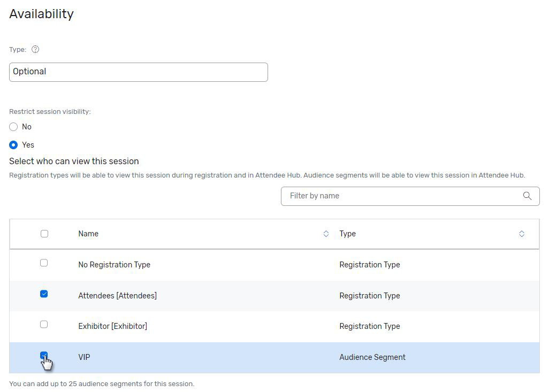Click the Exhibitor [Exhibitor] row name
The width and height of the screenshot is (549, 392).
click(x=112, y=326)
